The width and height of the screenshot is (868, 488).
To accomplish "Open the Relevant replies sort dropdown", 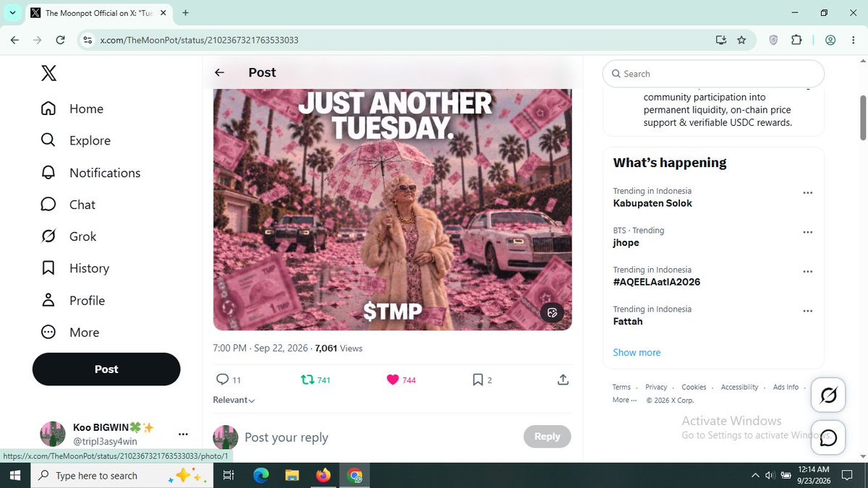I will 234,400.
